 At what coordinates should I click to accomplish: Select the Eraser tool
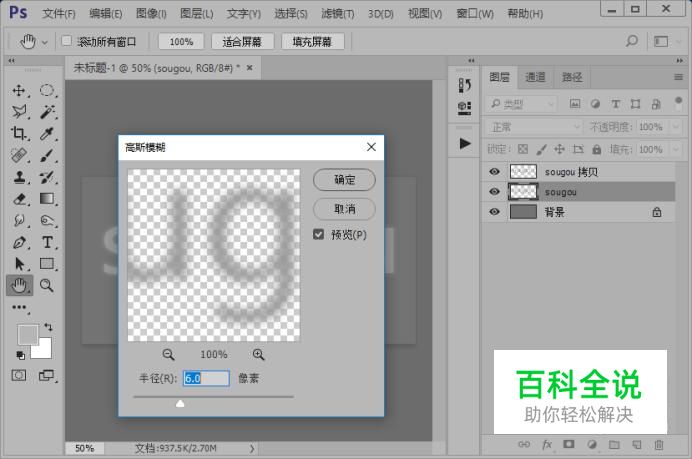coord(19,199)
